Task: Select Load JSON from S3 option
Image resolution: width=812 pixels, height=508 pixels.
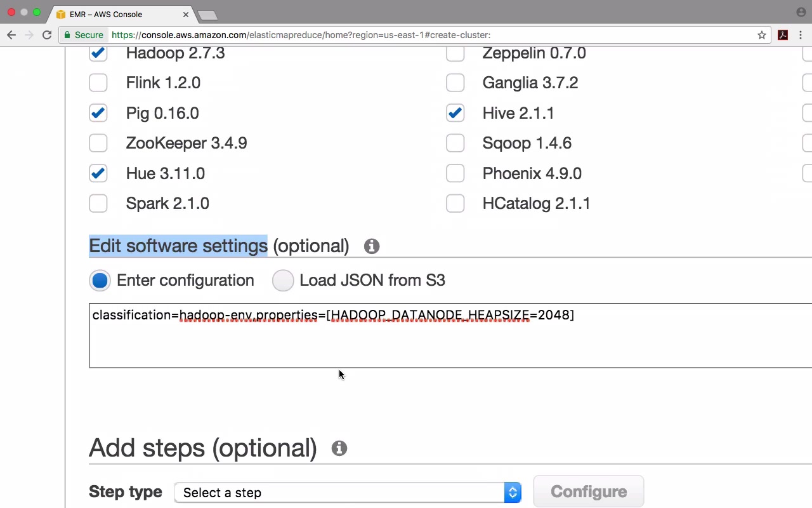Action: (283, 281)
